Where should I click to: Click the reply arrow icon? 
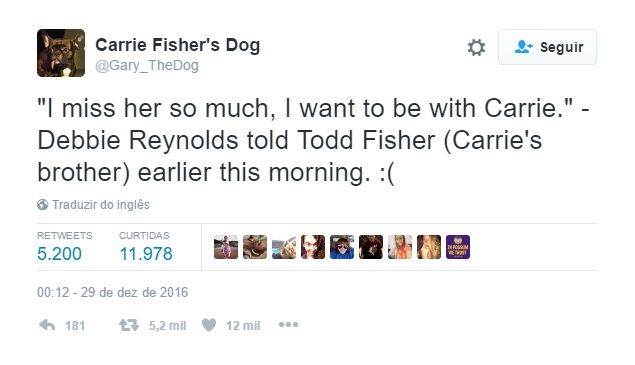pos(47,325)
